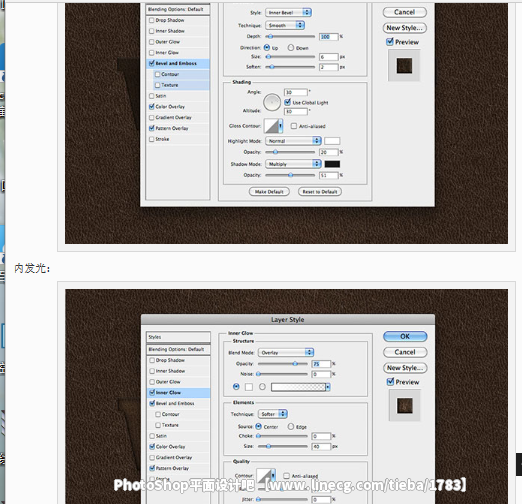Select solid color radio in Inner Glow
Image resolution: width=522 pixels, height=504 pixels.
coord(236,387)
